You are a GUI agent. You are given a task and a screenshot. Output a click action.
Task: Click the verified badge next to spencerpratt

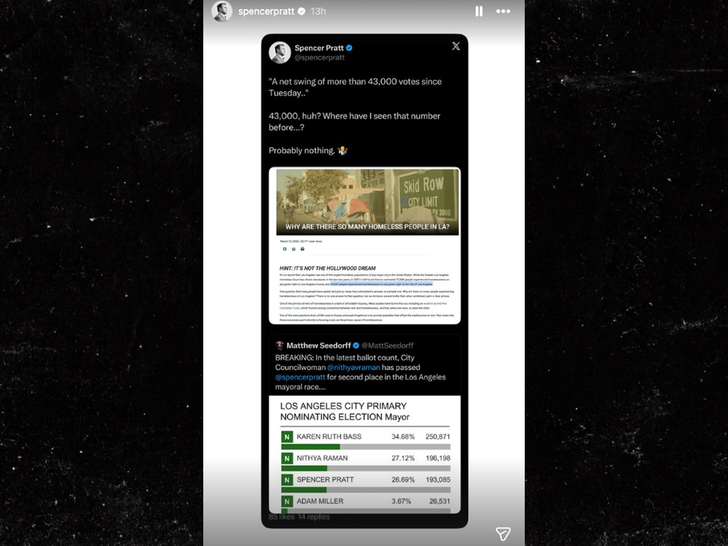pyautogui.click(x=301, y=11)
